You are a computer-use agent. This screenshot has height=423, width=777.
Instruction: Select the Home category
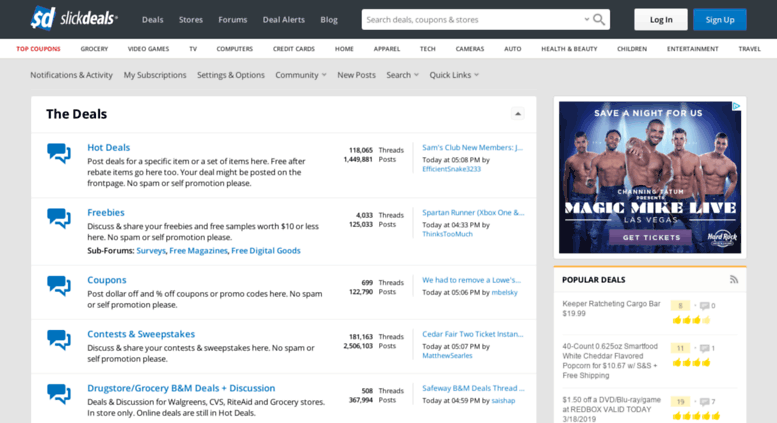344,49
